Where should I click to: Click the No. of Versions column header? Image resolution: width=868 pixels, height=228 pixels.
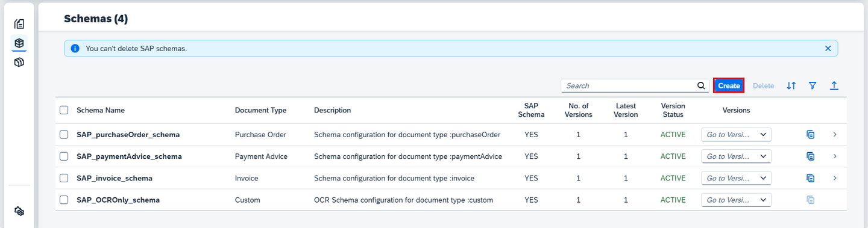tap(578, 110)
